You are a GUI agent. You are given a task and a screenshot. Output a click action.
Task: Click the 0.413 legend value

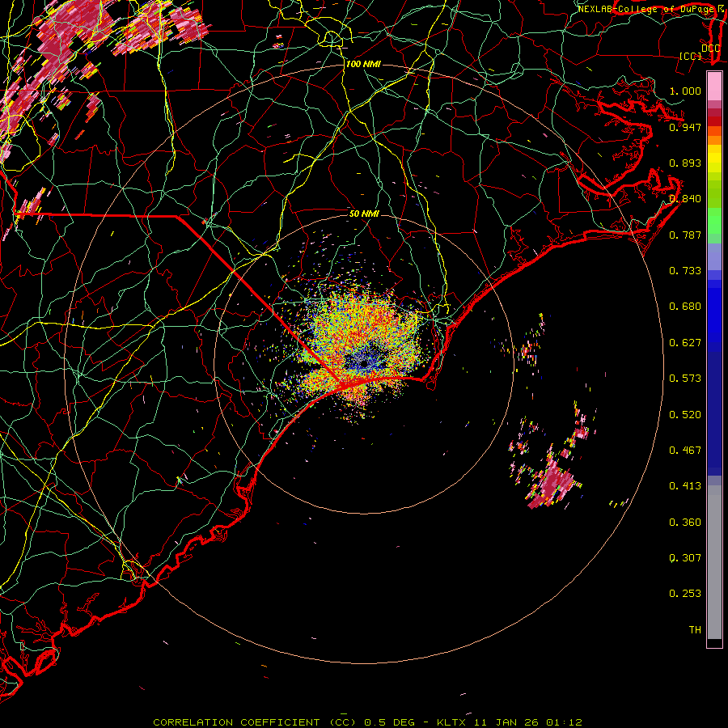coord(685,486)
